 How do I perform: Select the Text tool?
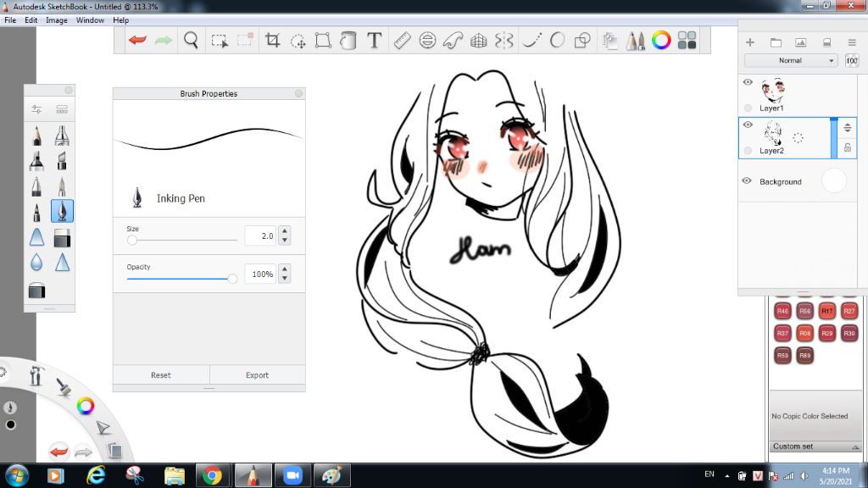[374, 41]
